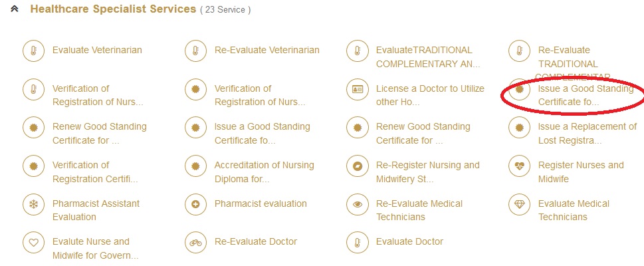The width and height of the screenshot is (644, 266).
Task: Click the Evalute Nurse and Midwife heart icon
Action: coord(31,242)
